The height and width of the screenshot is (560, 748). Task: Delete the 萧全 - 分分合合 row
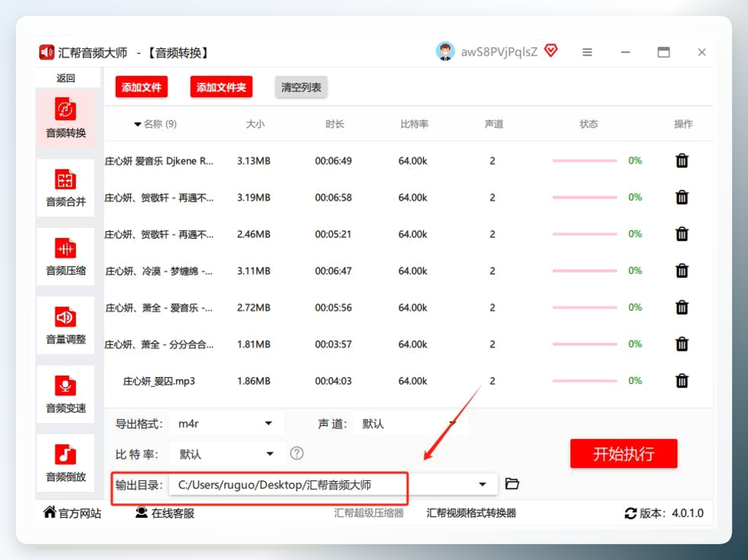[683, 344]
